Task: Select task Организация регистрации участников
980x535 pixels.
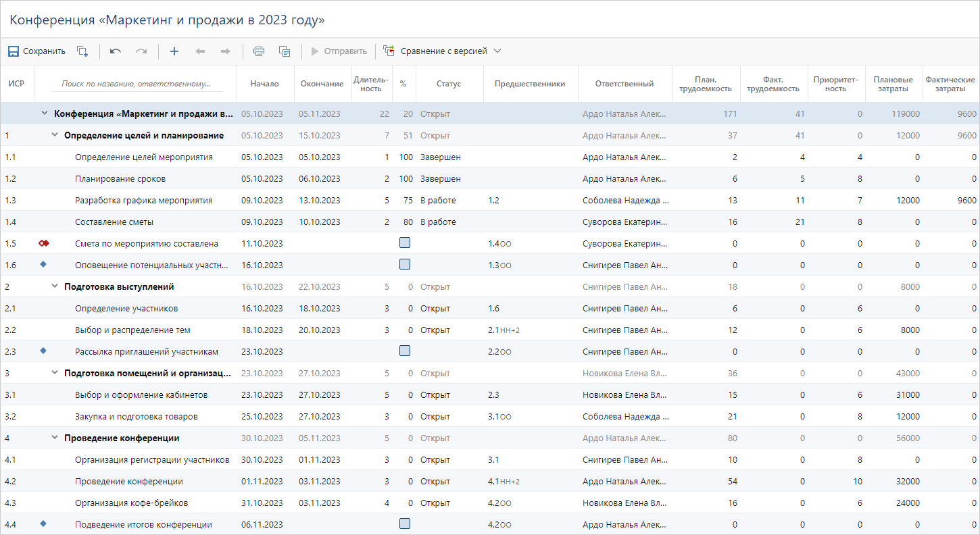Action: pos(152,459)
